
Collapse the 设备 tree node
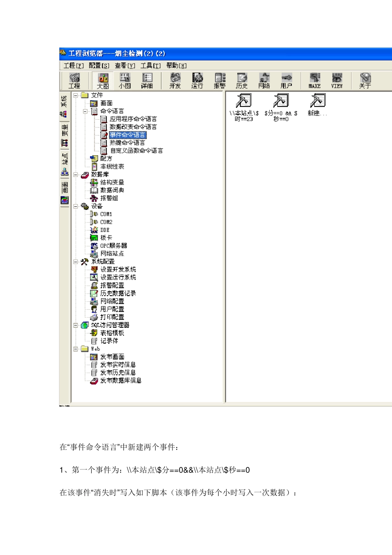point(76,206)
